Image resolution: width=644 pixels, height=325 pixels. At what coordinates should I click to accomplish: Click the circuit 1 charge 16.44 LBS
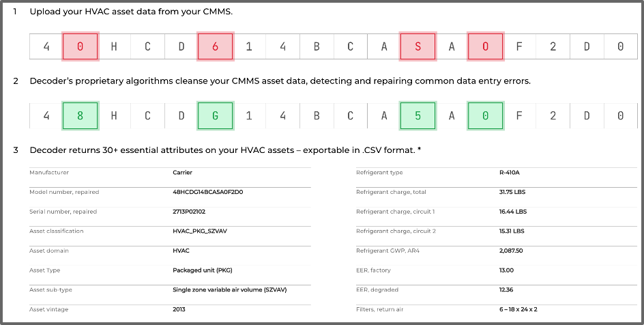pos(513,212)
